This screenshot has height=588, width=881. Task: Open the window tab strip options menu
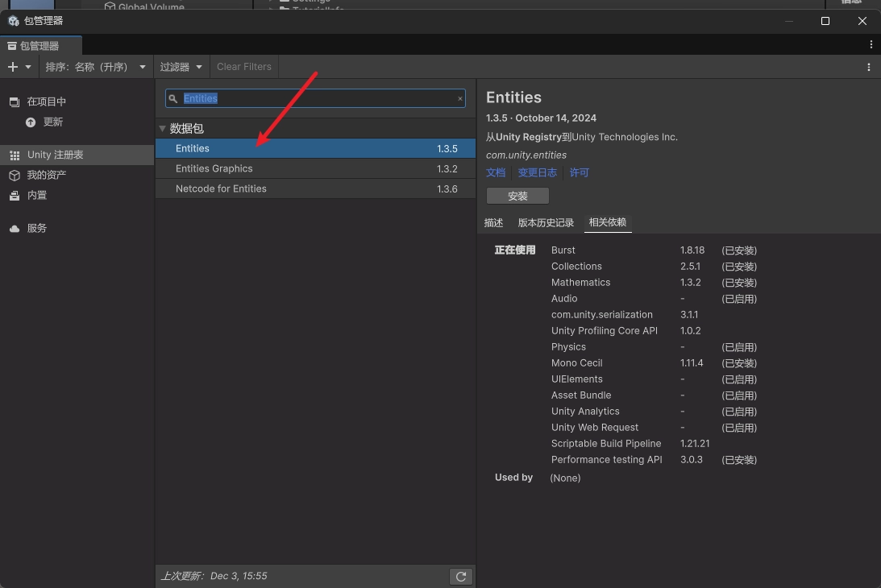coord(871,44)
